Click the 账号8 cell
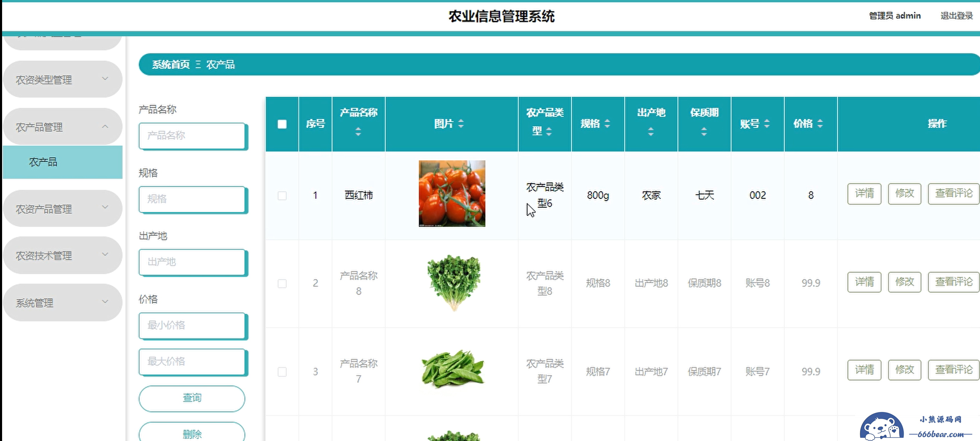Image resolution: width=980 pixels, height=441 pixels. (x=757, y=283)
